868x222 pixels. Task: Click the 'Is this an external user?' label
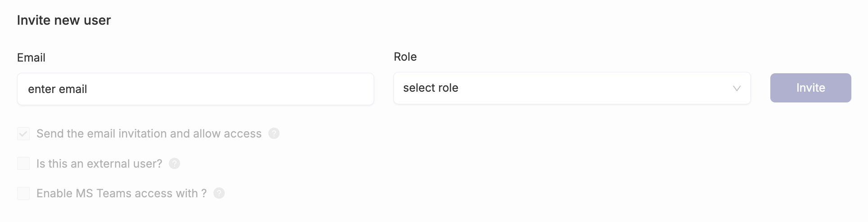coord(99,164)
